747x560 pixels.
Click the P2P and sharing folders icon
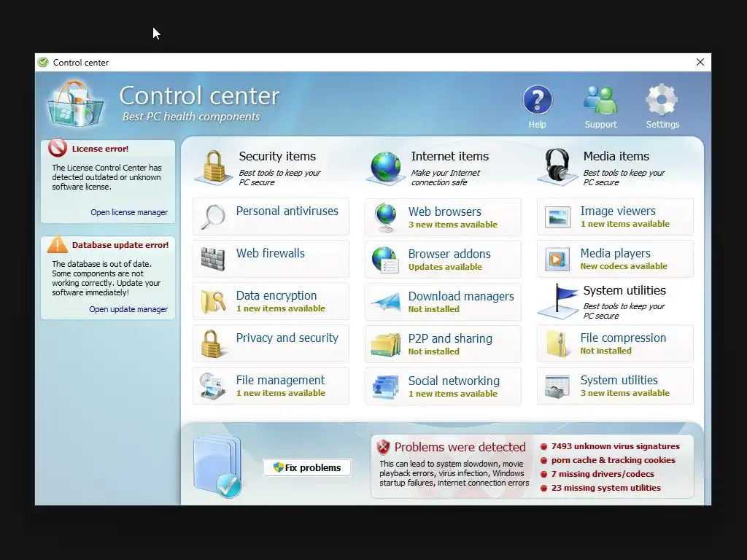point(385,345)
